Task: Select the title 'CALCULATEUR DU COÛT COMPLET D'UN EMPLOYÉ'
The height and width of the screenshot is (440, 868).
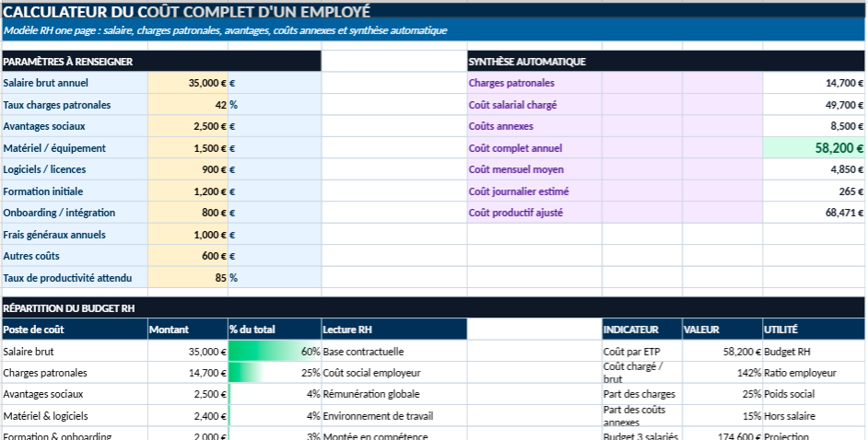Action: click(186, 11)
